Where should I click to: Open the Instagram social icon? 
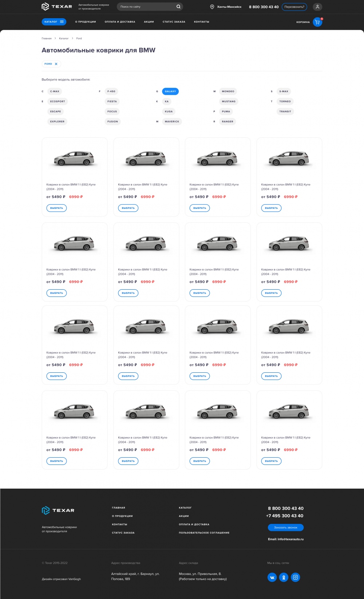[296, 577]
